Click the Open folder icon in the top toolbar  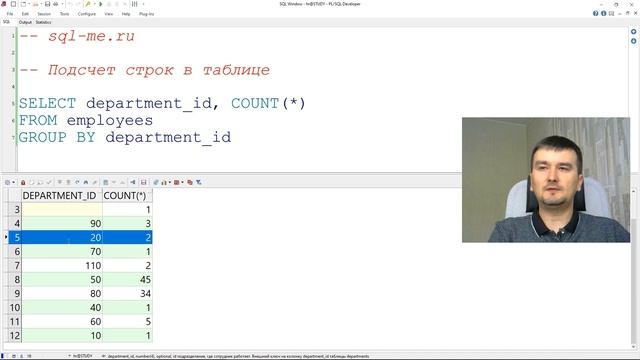[x=35, y=4]
